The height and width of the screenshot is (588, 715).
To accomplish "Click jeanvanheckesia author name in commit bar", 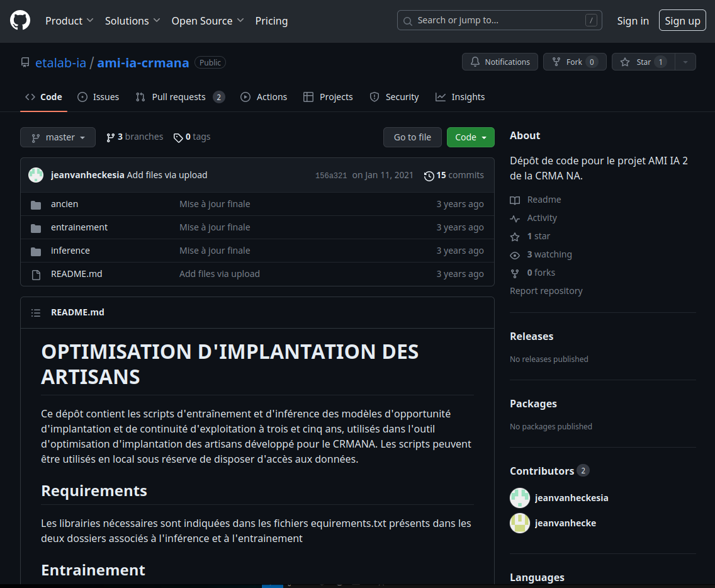I will pyautogui.click(x=87, y=175).
